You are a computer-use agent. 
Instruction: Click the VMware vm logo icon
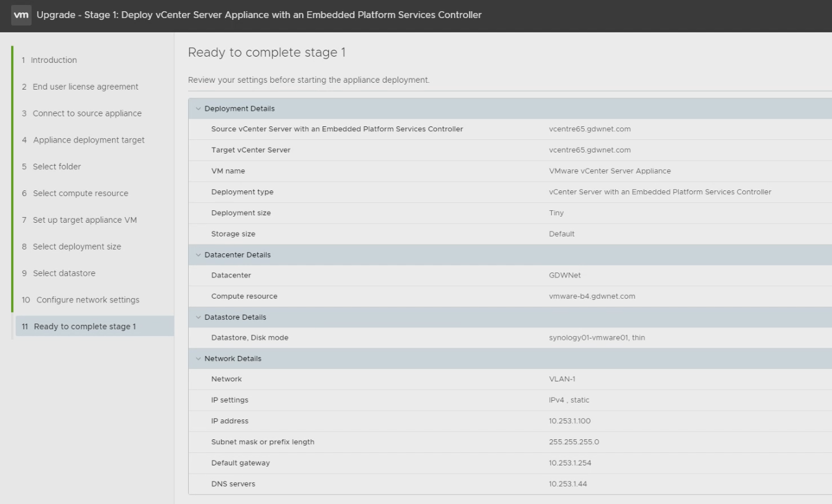click(x=22, y=15)
